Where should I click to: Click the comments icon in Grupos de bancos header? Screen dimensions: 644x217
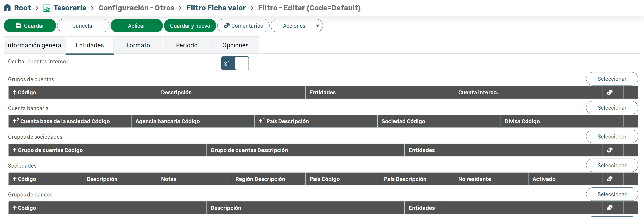pyautogui.click(x=610, y=208)
